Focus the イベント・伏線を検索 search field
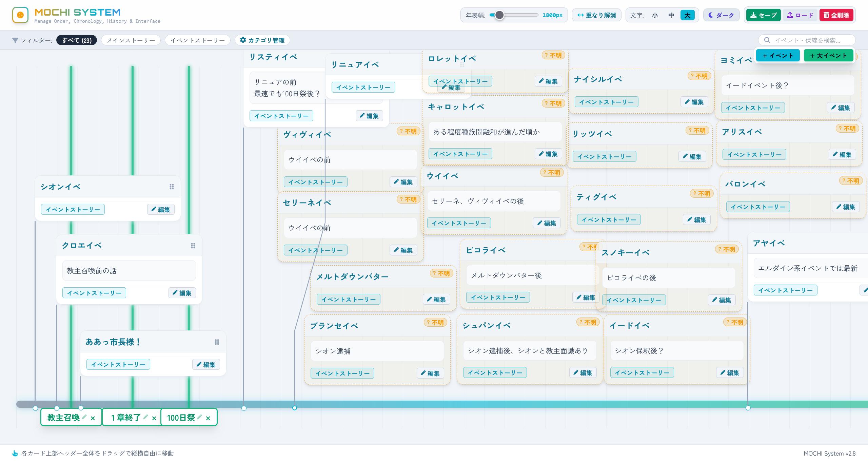 point(807,40)
